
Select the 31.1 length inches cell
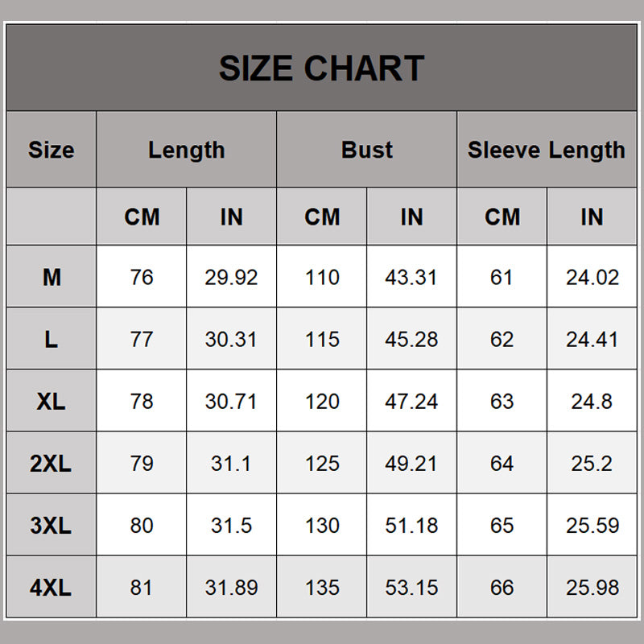[231, 464]
